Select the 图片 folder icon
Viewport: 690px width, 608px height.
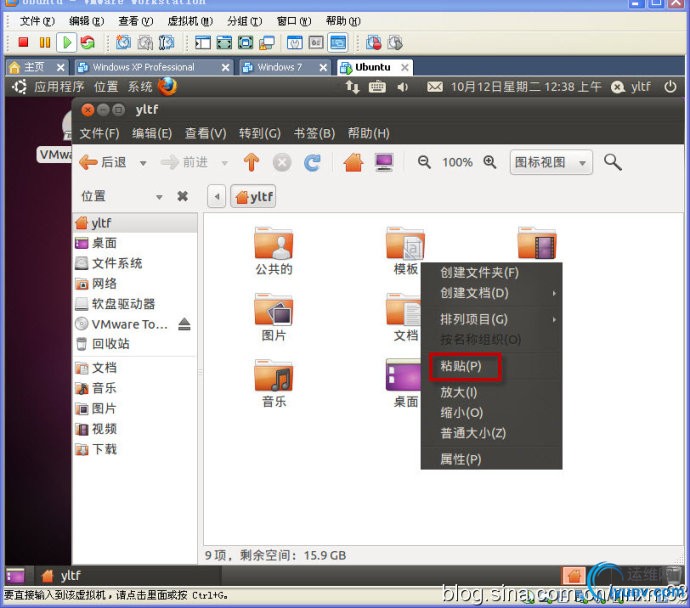(x=273, y=310)
